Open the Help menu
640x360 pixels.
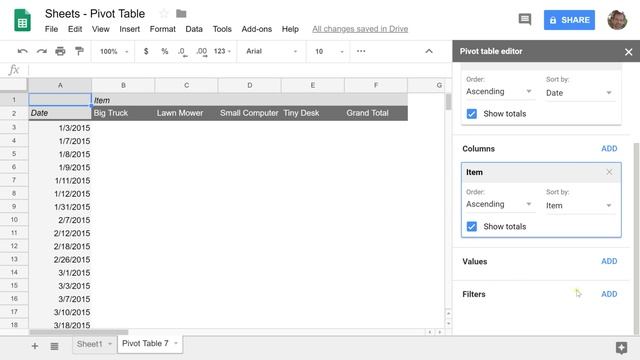point(290,29)
